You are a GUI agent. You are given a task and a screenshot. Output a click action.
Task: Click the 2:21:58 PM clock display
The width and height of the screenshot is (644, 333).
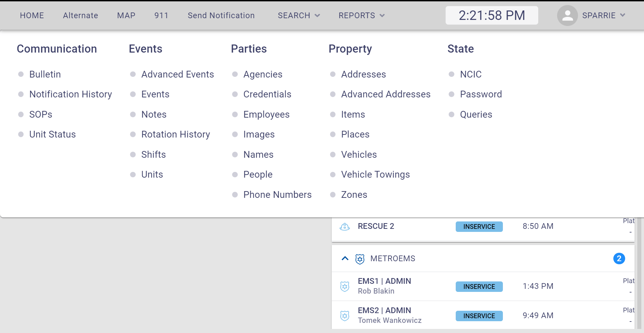(492, 16)
